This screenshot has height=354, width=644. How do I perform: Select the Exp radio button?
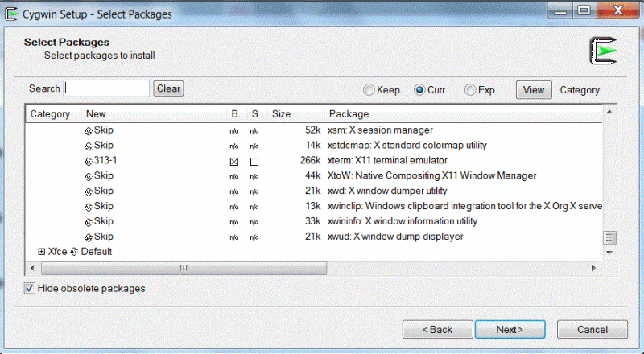point(470,90)
